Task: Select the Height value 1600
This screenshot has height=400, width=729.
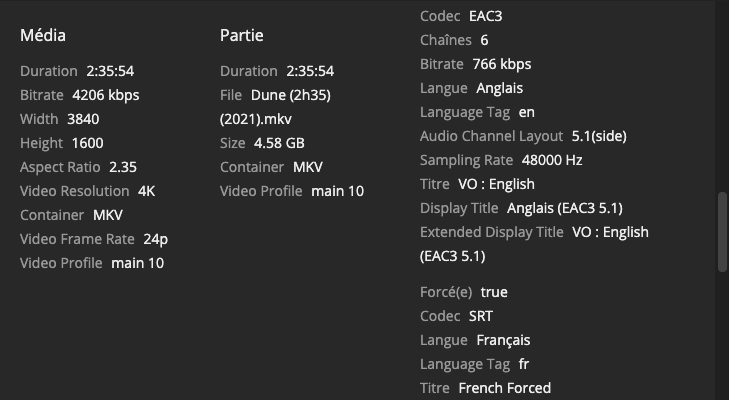Action: (87, 143)
